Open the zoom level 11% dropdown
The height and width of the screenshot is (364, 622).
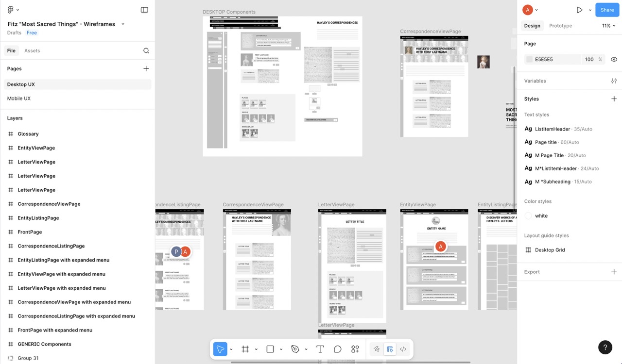[608, 26]
